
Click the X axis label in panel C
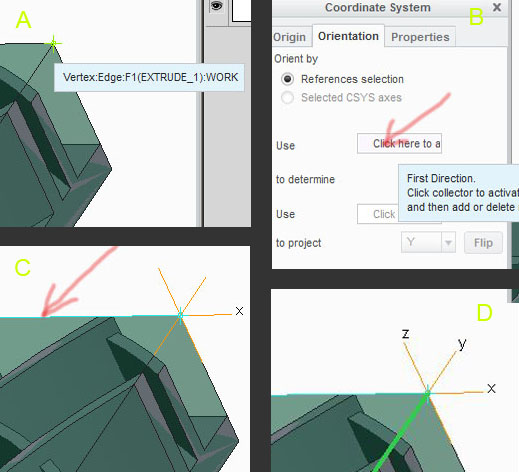(239, 311)
